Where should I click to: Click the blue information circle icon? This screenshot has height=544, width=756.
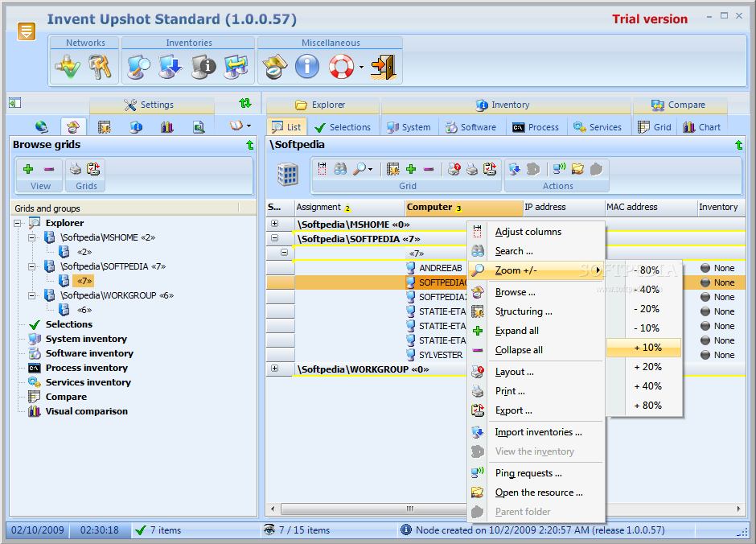tap(307, 67)
